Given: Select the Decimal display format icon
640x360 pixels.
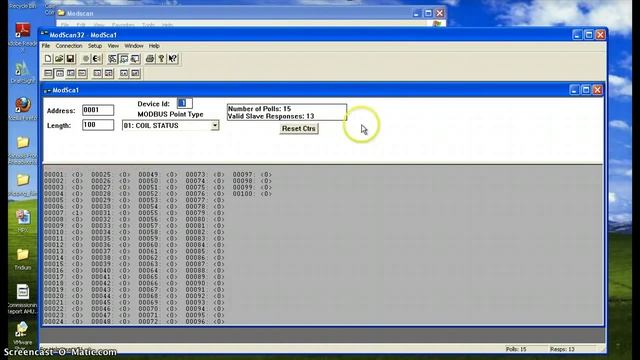Looking at the screenshot, I should [x=60, y=73].
